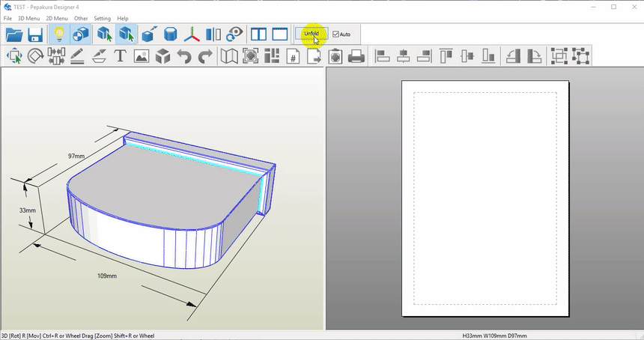Click the printer icon
The width and height of the screenshot is (644, 340).
tap(356, 56)
